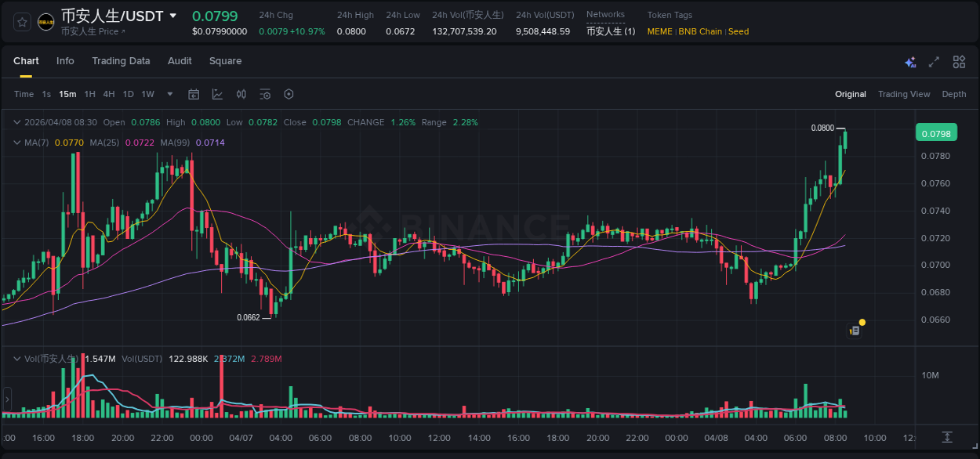
Task: Expand chart to fullscreen
Action: (934, 62)
